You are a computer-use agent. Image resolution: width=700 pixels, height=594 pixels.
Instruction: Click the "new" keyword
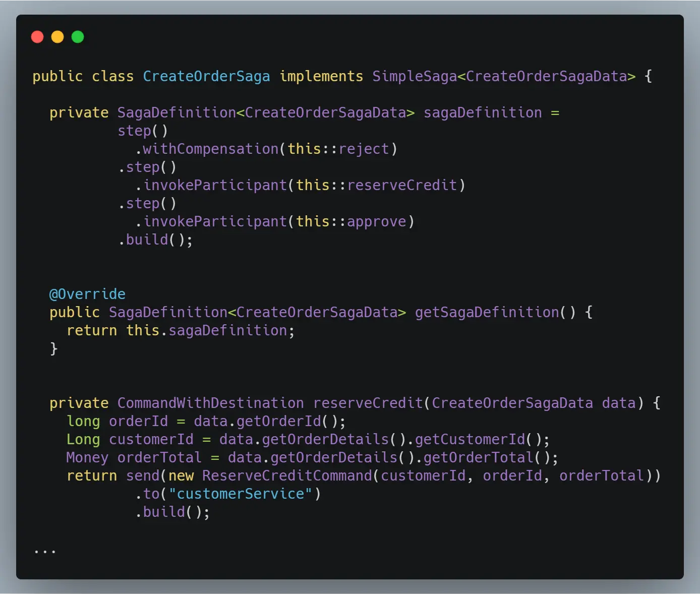point(181,476)
